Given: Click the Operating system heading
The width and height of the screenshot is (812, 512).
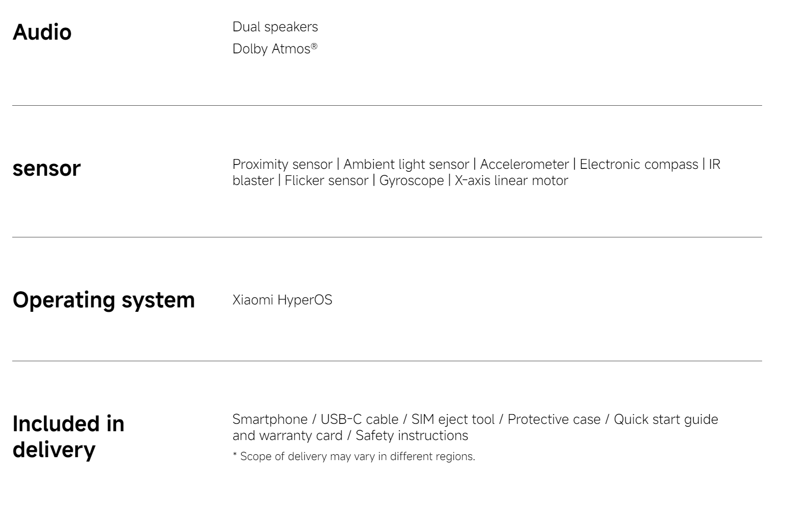Looking at the screenshot, I should point(104,300).
